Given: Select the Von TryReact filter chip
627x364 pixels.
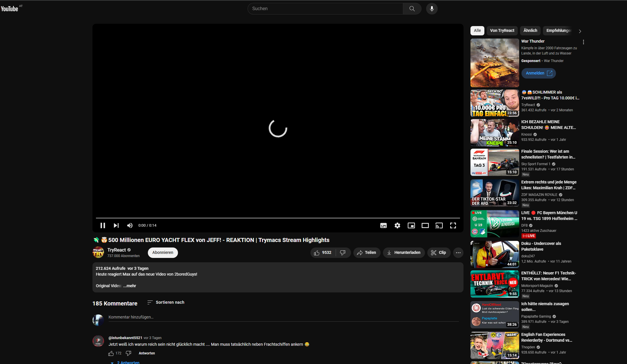Looking at the screenshot, I should 502,30.
